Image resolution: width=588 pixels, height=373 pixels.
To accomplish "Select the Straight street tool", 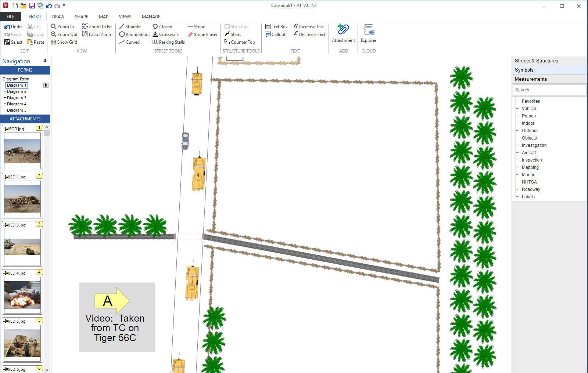I will coord(130,26).
